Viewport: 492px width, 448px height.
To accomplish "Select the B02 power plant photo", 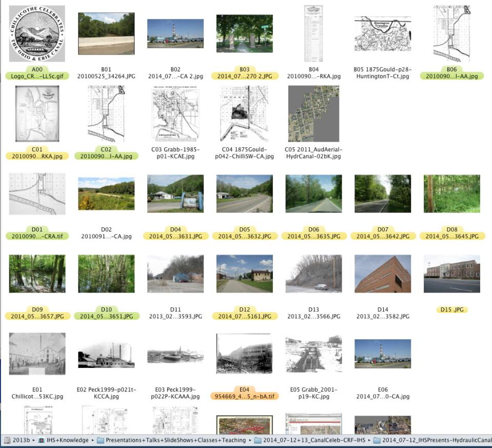I will [x=175, y=34].
